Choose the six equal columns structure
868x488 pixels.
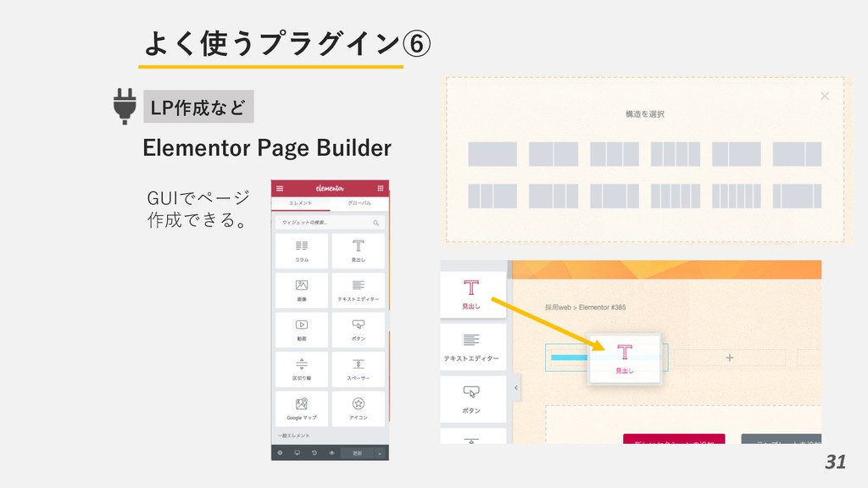point(737,196)
